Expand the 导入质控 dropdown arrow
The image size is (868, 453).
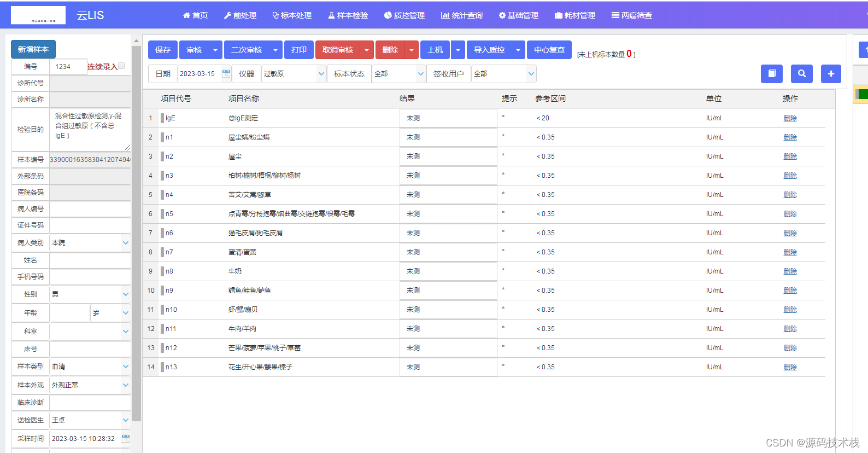pyautogui.click(x=518, y=50)
